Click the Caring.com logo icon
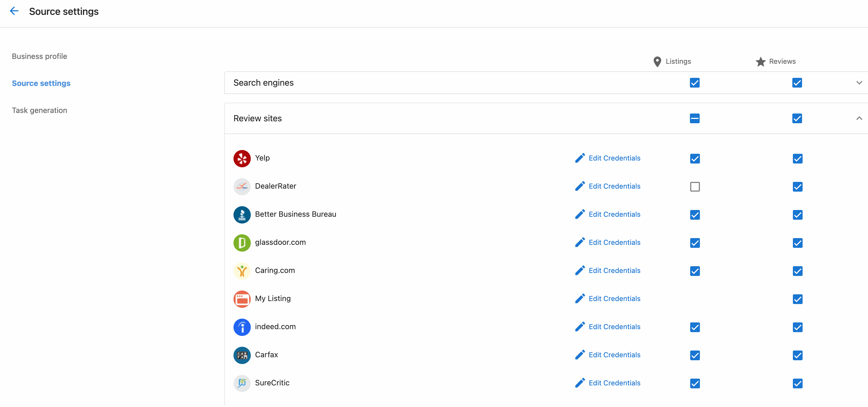Image resolution: width=868 pixels, height=407 pixels. [242, 271]
